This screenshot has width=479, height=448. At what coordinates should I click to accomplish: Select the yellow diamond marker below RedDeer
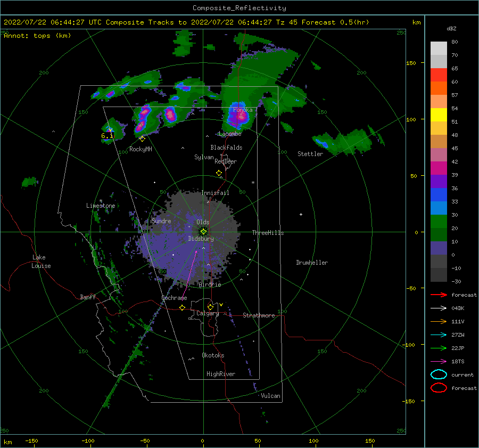tap(219, 173)
